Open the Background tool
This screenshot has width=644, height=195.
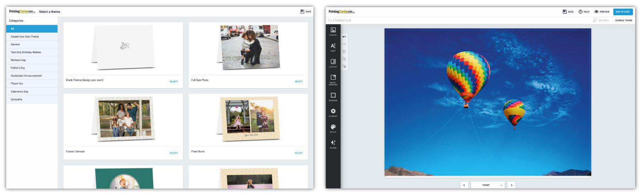(333, 80)
